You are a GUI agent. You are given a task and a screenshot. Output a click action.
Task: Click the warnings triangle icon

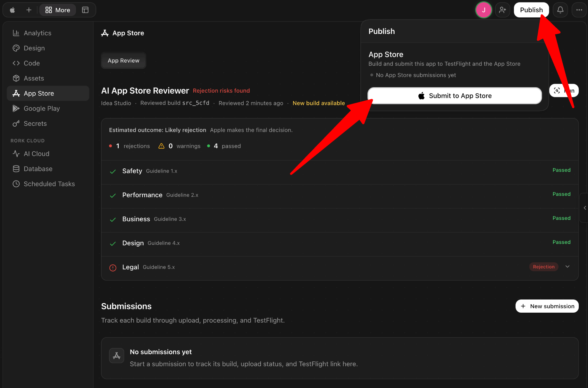[x=161, y=146]
